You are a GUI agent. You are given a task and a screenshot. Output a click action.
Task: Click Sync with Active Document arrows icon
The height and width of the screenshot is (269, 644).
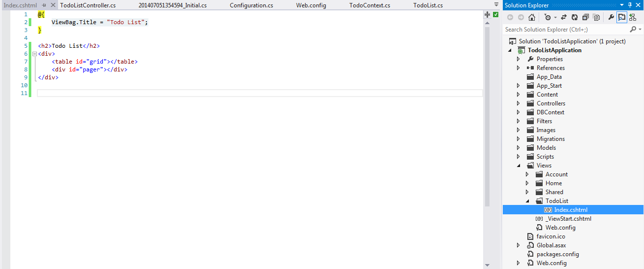(x=564, y=17)
